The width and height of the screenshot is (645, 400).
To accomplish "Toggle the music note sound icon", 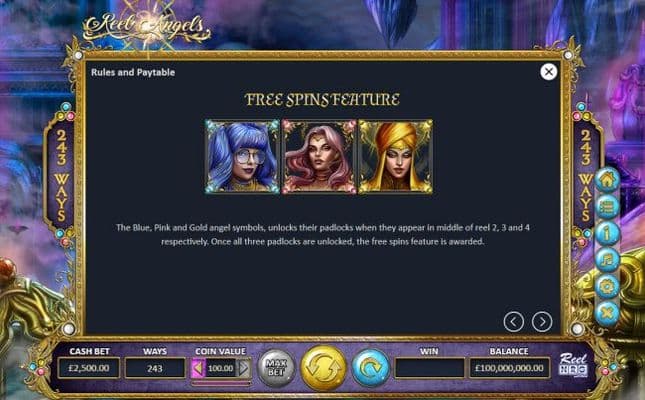I will [607, 260].
